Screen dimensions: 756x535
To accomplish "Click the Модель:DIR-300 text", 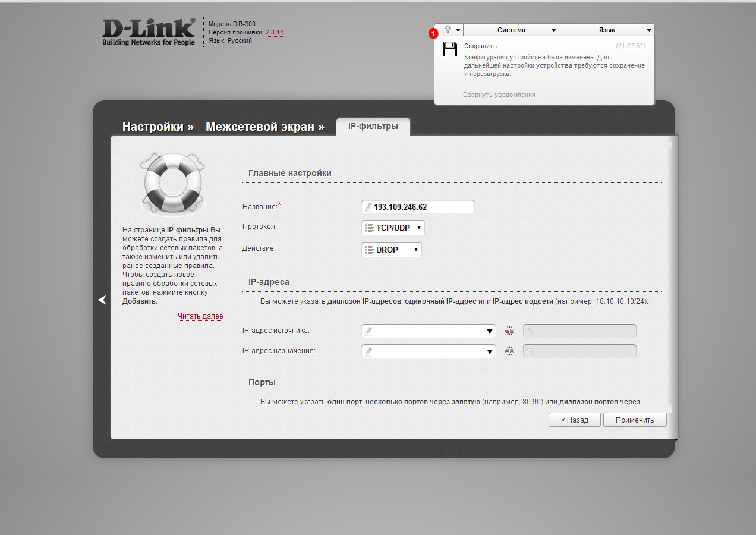I will coord(232,24).
